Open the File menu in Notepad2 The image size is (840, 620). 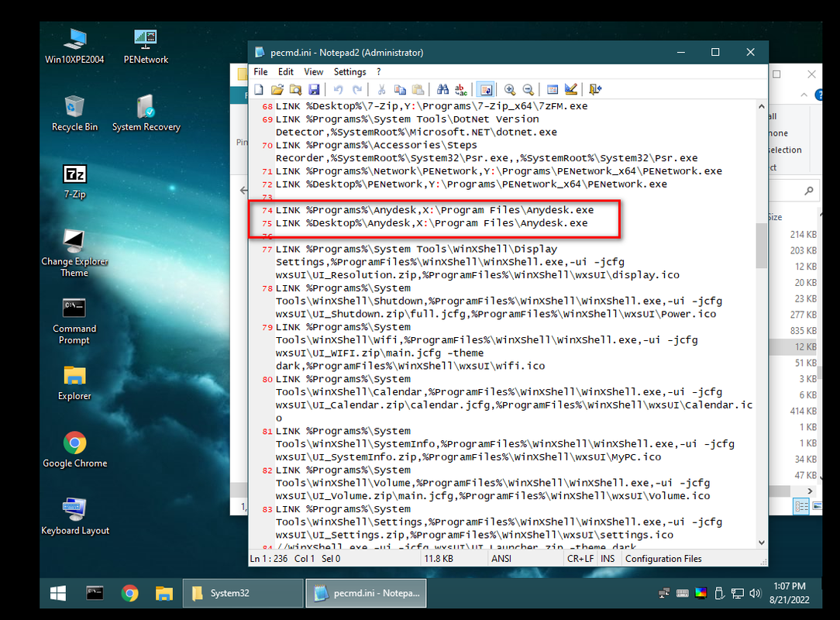point(260,72)
